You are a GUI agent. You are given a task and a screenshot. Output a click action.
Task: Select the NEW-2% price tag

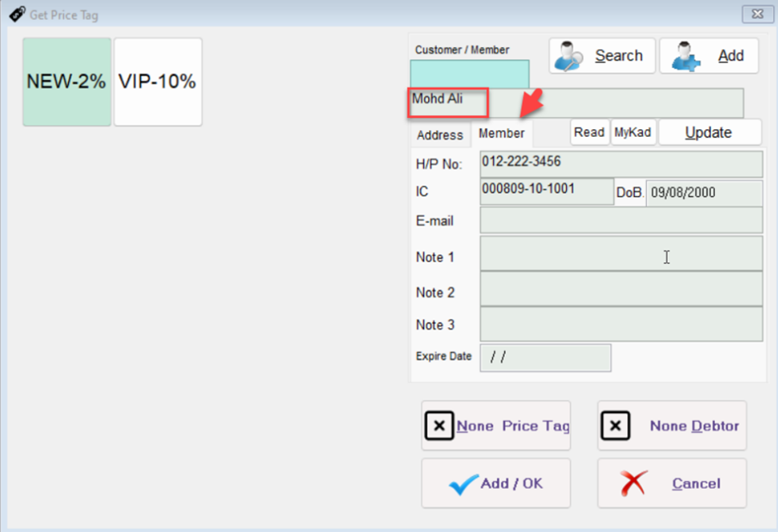[66, 82]
